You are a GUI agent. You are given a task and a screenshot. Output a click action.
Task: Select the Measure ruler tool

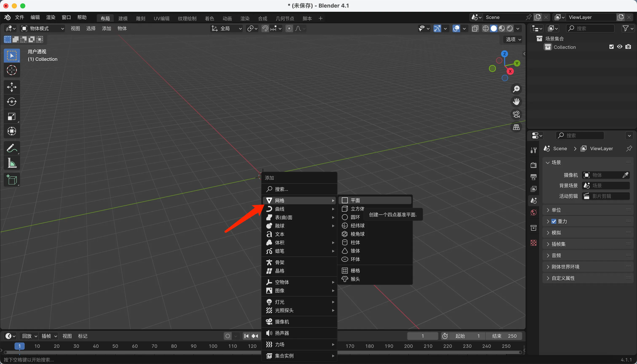12,163
